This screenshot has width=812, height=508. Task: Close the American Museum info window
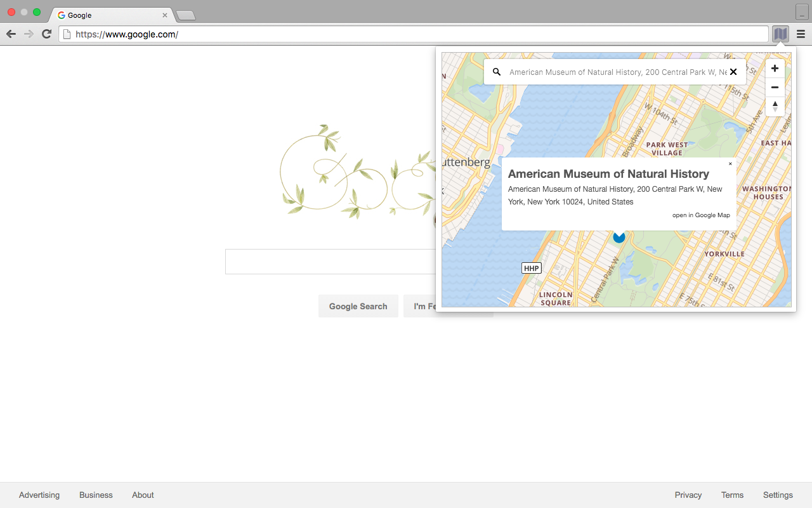[x=730, y=163]
